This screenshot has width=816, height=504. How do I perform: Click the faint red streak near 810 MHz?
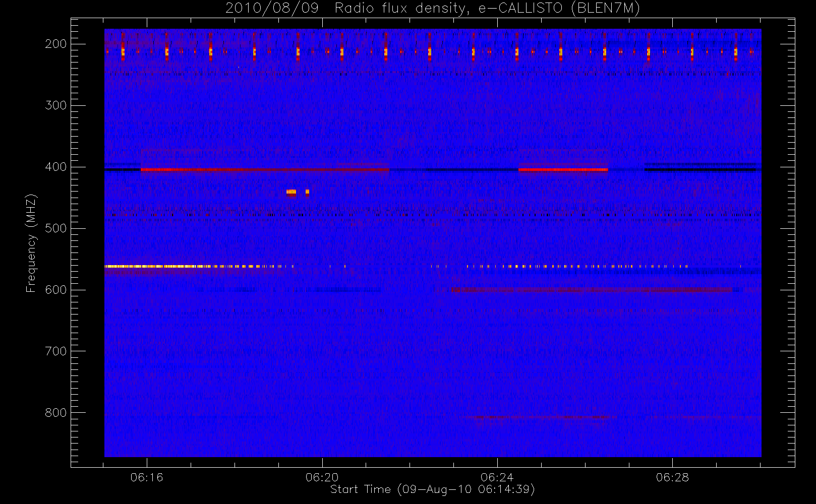pyautogui.click(x=540, y=417)
